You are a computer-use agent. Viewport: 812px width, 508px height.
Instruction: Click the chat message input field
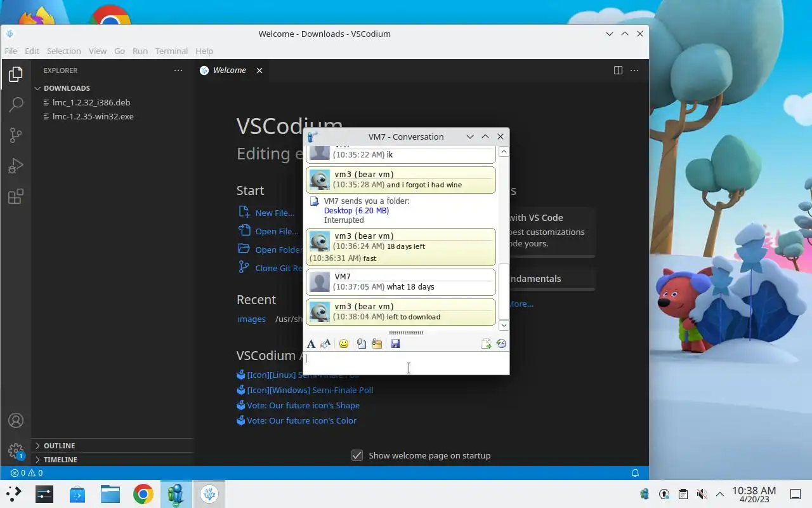click(x=407, y=363)
